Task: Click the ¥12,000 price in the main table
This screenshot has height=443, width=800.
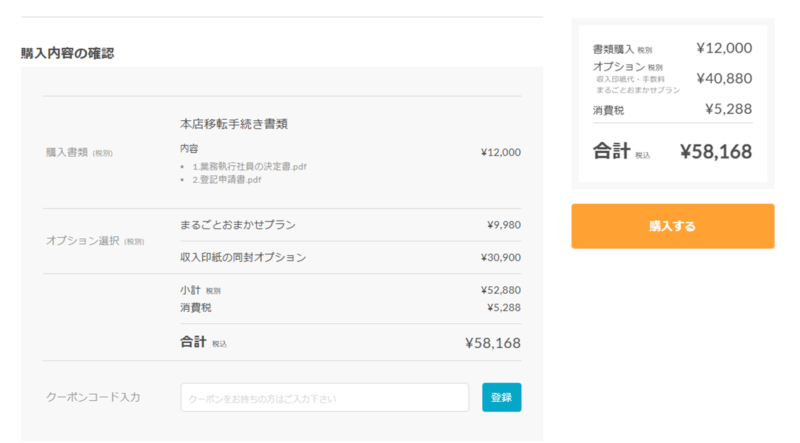Action: tap(500, 152)
